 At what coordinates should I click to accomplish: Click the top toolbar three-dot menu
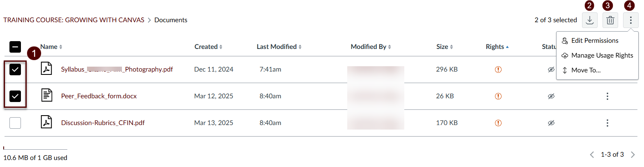coord(630,20)
